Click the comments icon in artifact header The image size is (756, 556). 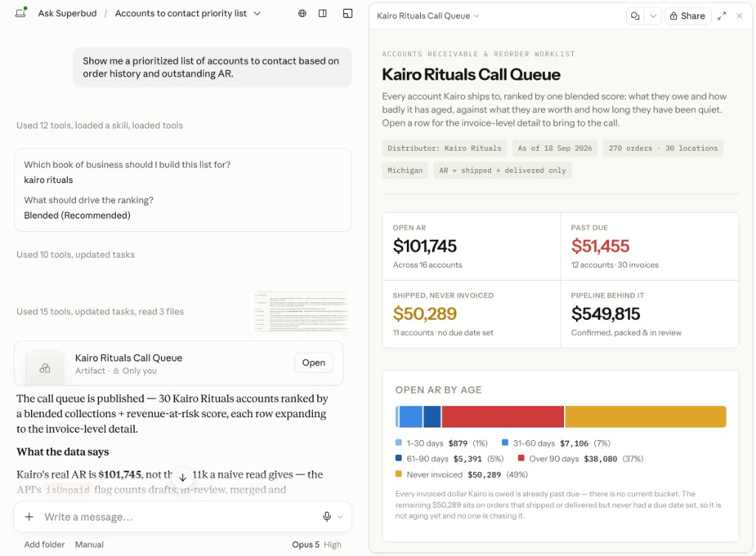click(x=636, y=16)
